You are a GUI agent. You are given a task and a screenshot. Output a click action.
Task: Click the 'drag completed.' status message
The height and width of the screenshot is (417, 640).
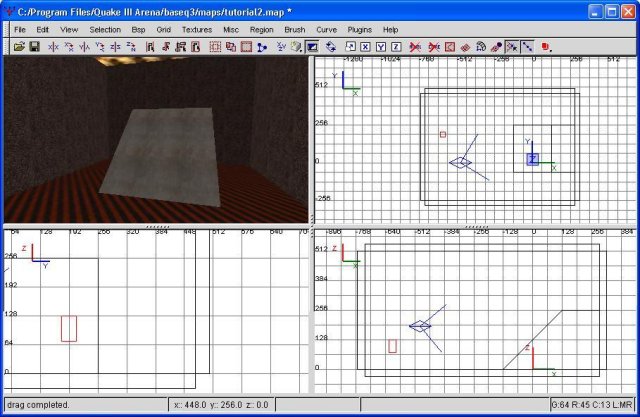[x=38, y=405]
